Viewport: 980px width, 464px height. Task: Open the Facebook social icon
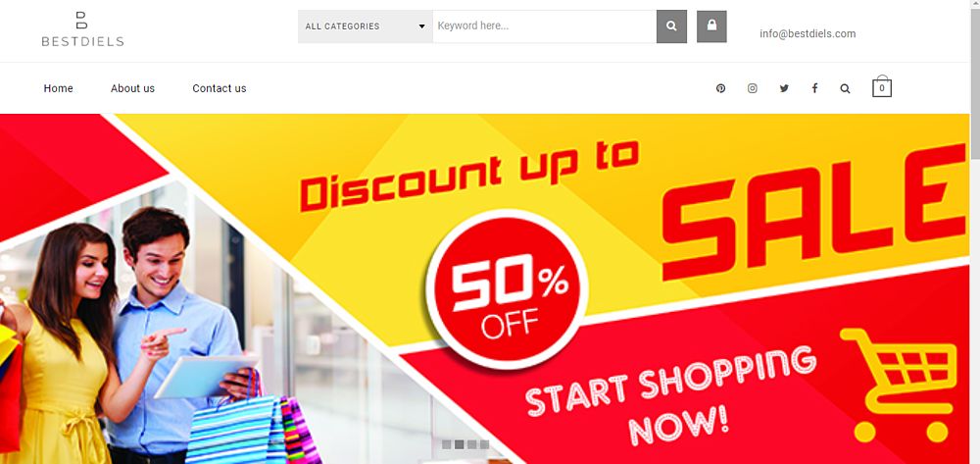[814, 89]
